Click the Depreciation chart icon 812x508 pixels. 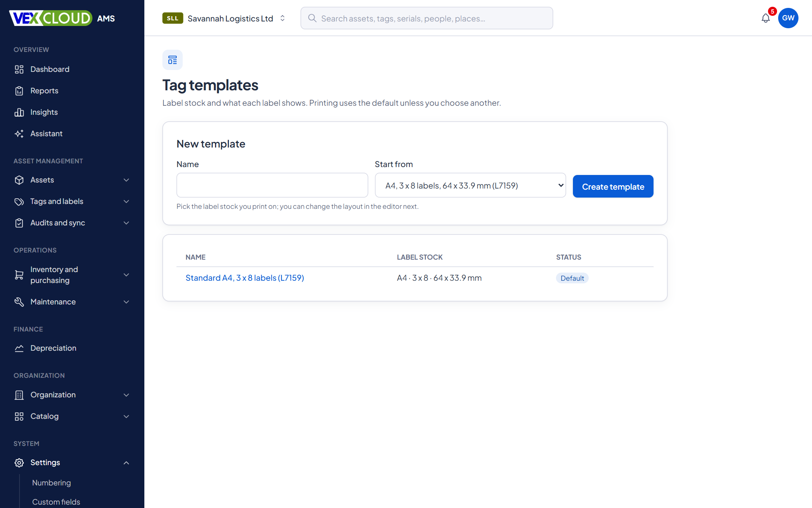click(19, 348)
